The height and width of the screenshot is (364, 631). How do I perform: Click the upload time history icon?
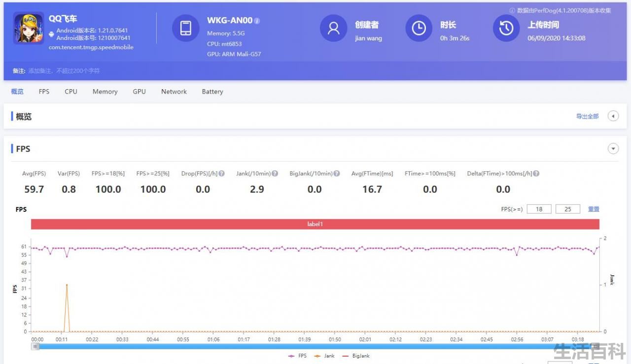506,28
